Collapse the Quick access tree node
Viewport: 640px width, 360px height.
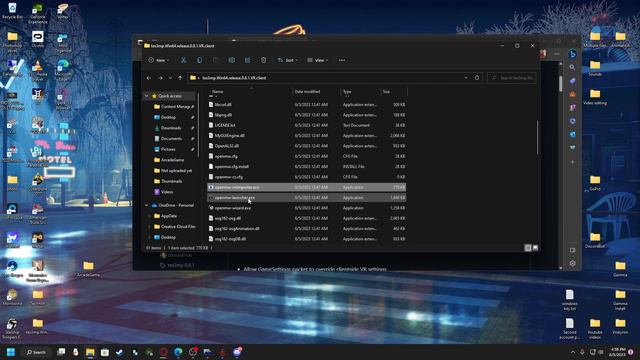tap(147, 96)
